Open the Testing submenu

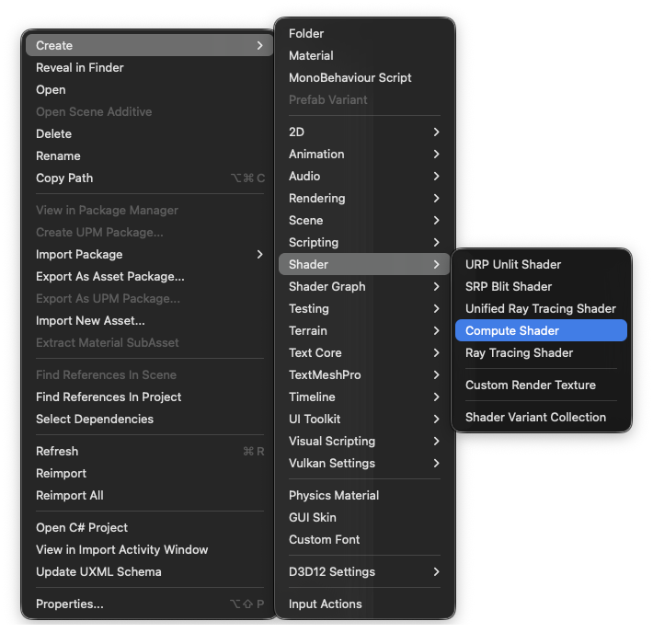click(x=364, y=308)
